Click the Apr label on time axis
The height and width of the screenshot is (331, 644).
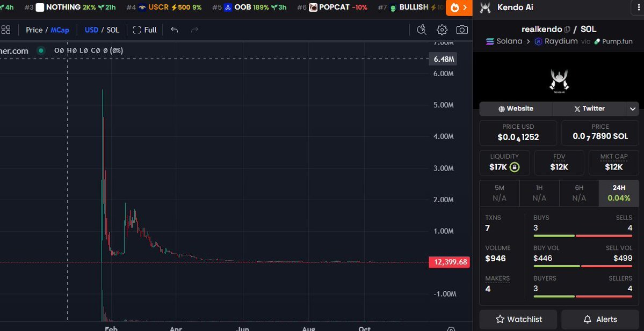(x=176, y=328)
